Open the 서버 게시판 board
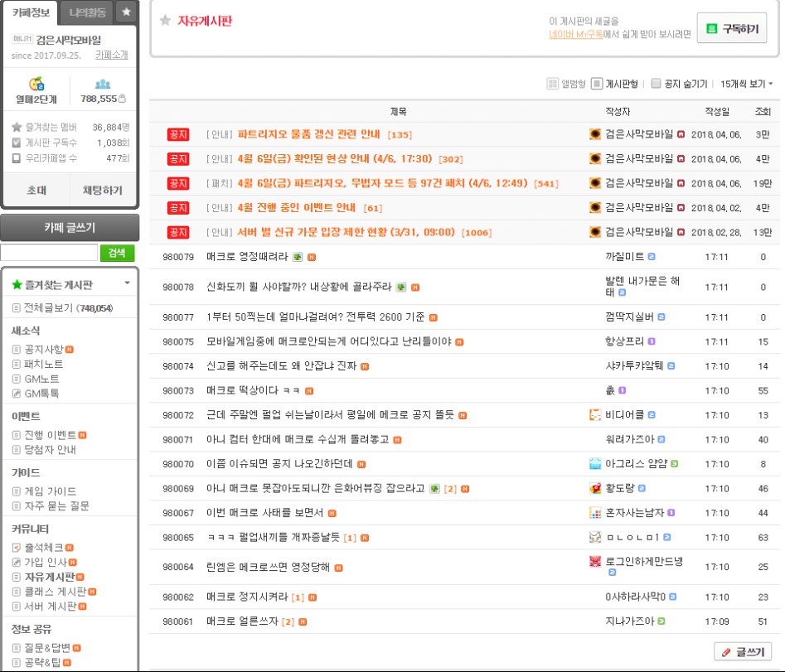The image size is (785, 672). click(x=50, y=606)
